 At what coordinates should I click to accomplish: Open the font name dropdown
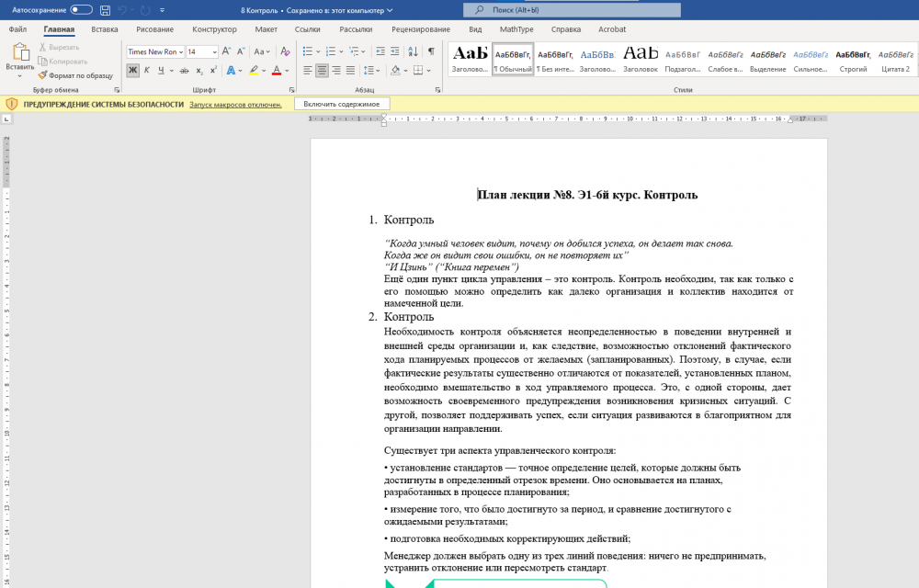181,52
